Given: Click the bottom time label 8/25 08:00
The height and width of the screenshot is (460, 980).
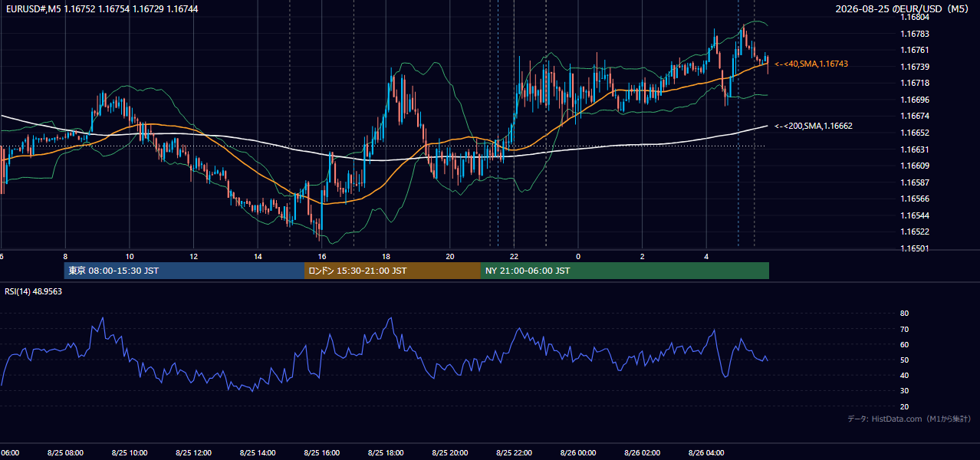Looking at the screenshot, I should click(65, 453).
